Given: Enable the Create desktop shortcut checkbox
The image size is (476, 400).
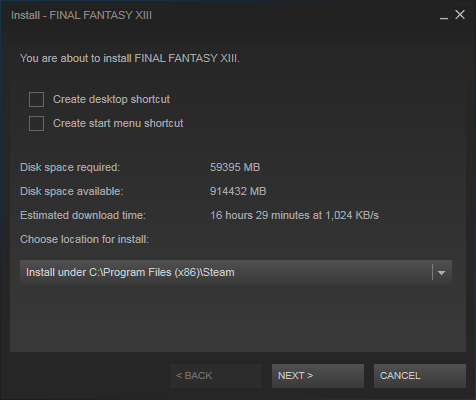Looking at the screenshot, I should coord(36,99).
